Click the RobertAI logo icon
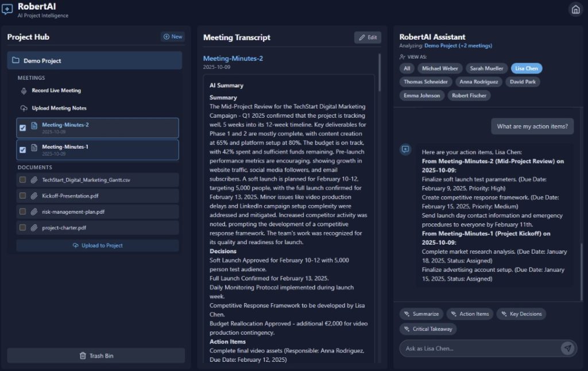This screenshot has height=371, width=588. click(7, 10)
